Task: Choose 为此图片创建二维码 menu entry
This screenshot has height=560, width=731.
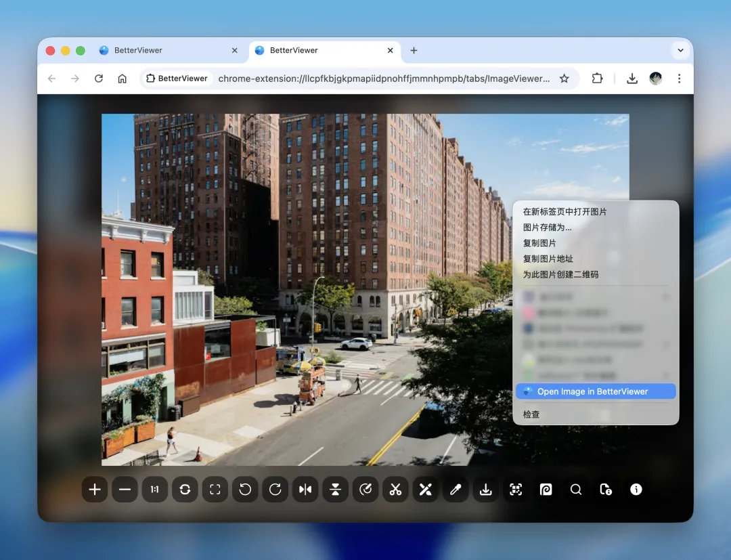Action: click(596, 275)
